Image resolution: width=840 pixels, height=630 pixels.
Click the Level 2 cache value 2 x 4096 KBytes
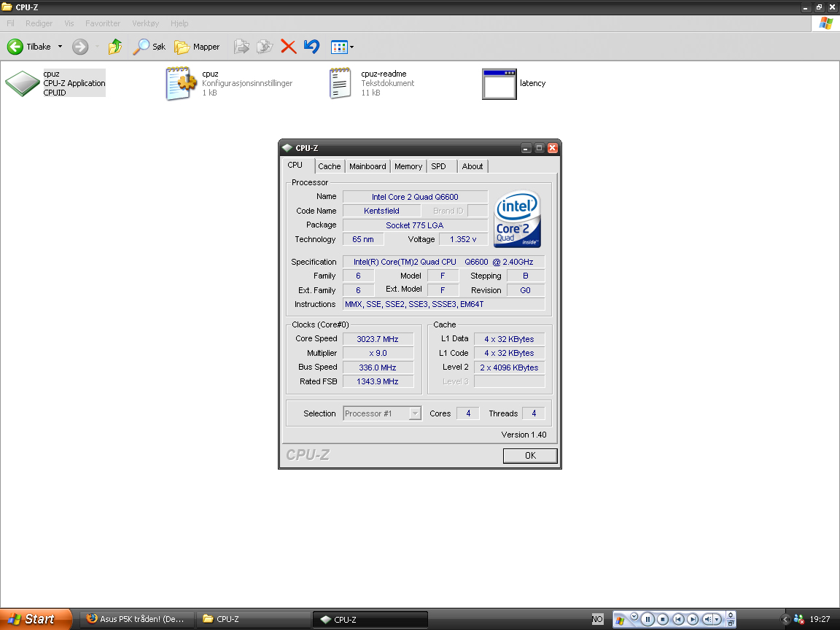point(510,367)
